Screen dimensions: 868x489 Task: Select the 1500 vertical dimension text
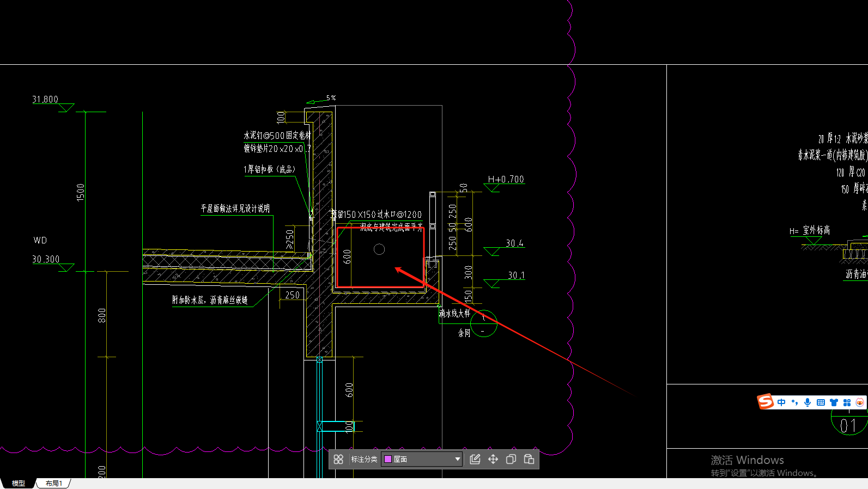(81, 193)
